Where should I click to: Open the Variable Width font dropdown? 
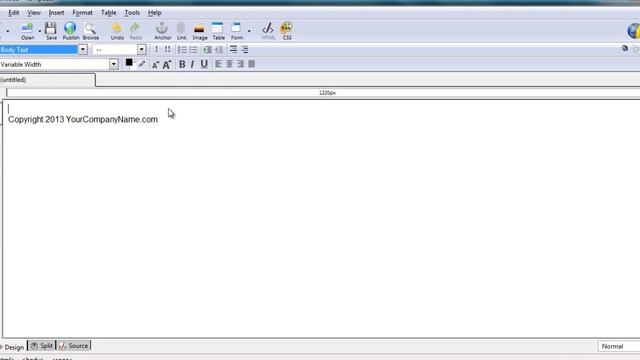(113, 64)
